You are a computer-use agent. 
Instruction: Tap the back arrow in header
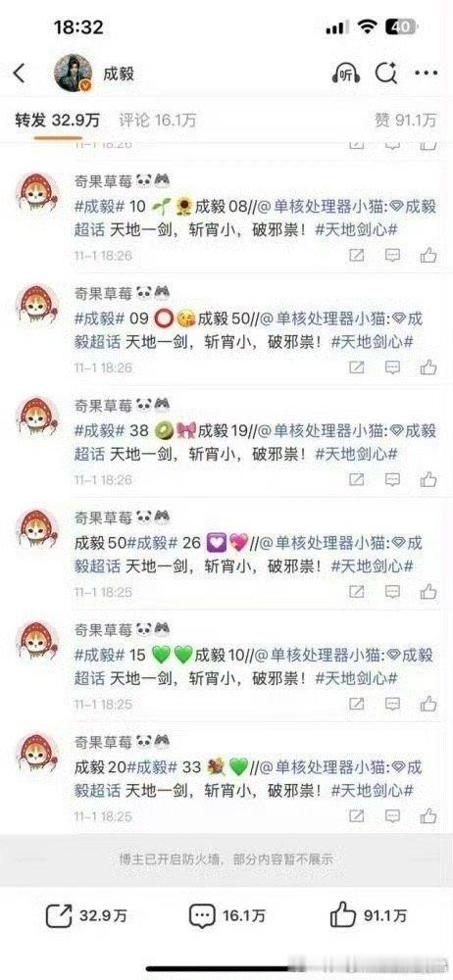point(20,73)
